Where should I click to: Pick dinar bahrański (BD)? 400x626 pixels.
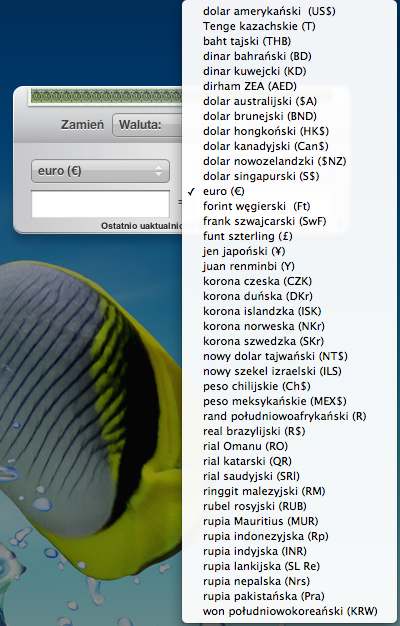[289, 56]
